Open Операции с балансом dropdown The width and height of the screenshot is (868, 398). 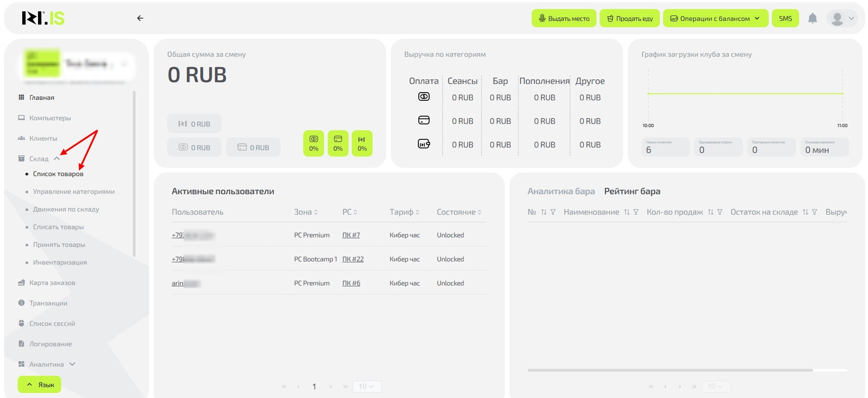pos(715,19)
